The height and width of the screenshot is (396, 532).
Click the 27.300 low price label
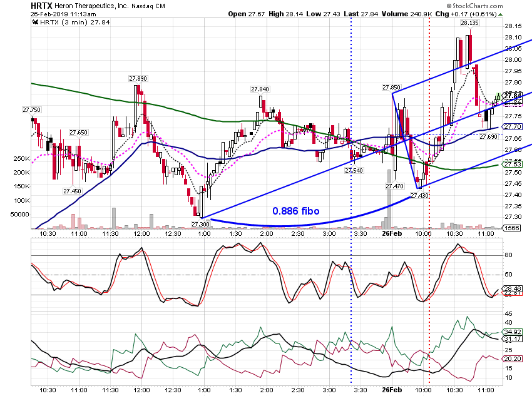tap(200, 225)
